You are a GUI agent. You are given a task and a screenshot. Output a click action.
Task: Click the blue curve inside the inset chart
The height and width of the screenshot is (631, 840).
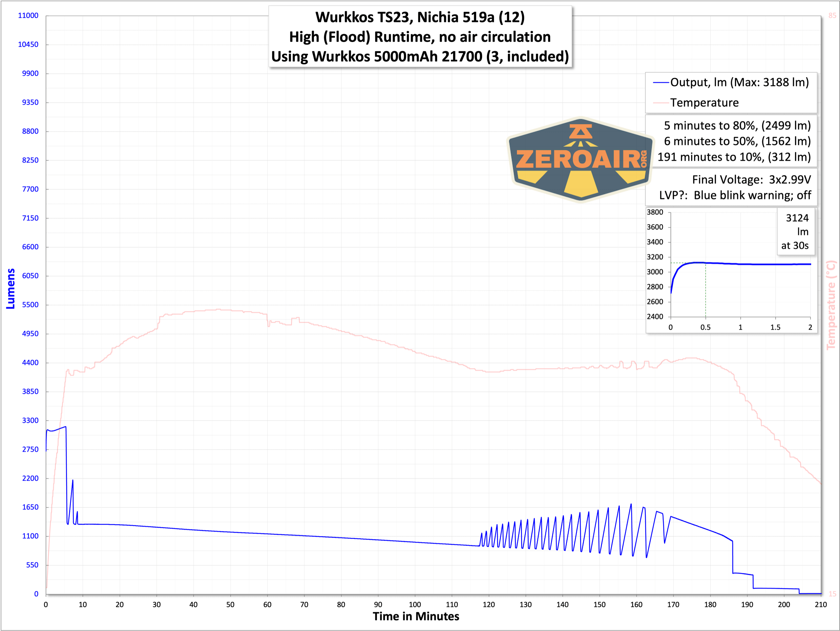click(741, 264)
